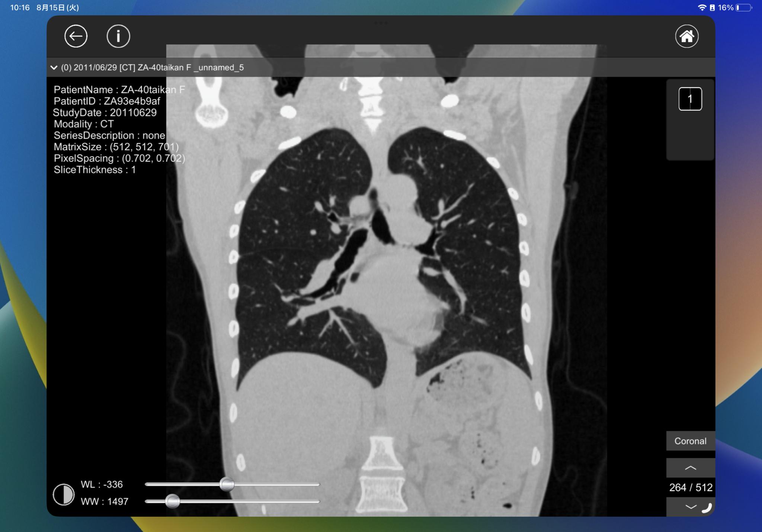Go to previous slice with up chevron
This screenshot has width=762, height=532.
(690, 468)
